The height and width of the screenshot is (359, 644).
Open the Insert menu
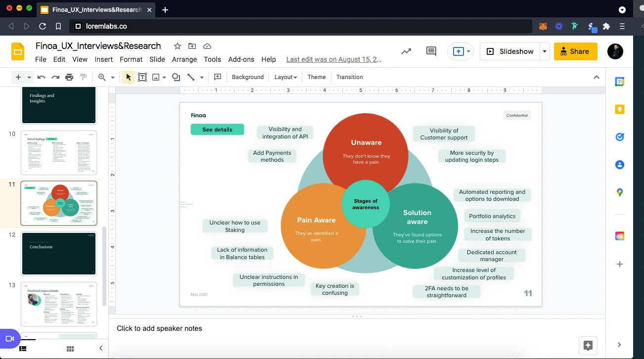[104, 59]
